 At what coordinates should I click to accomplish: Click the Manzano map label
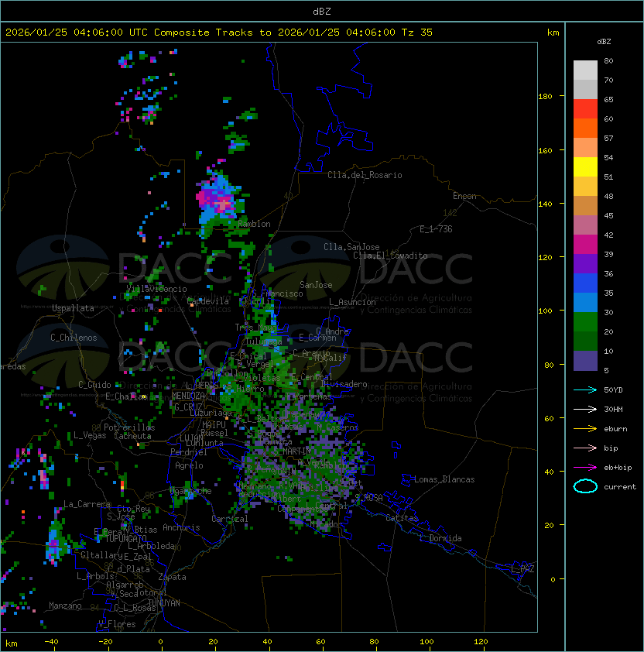[x=65, y=606]
